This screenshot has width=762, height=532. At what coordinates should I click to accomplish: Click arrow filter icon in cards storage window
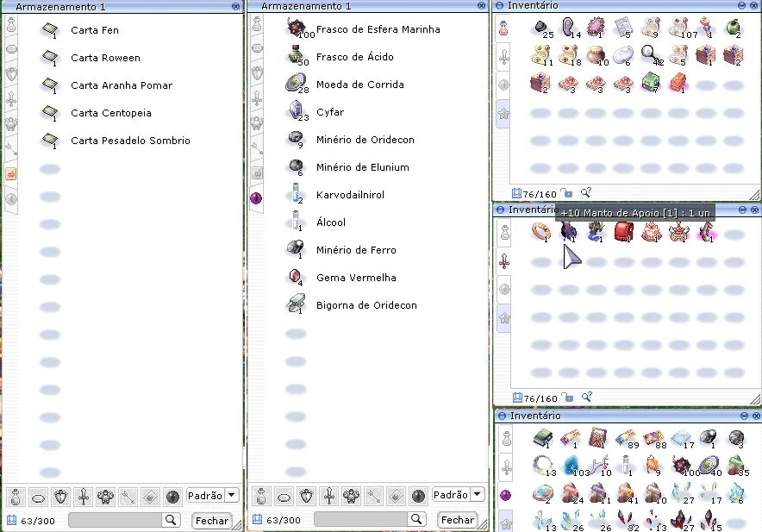[128, 497]
